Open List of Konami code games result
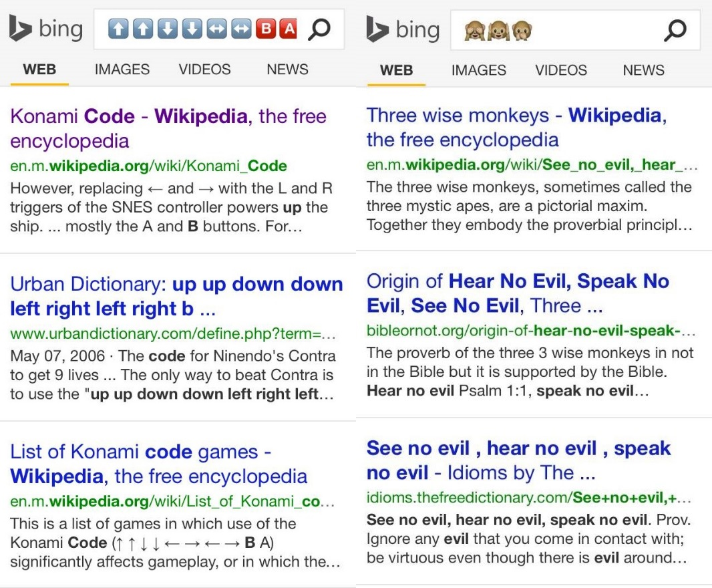 tap(159, 464)
